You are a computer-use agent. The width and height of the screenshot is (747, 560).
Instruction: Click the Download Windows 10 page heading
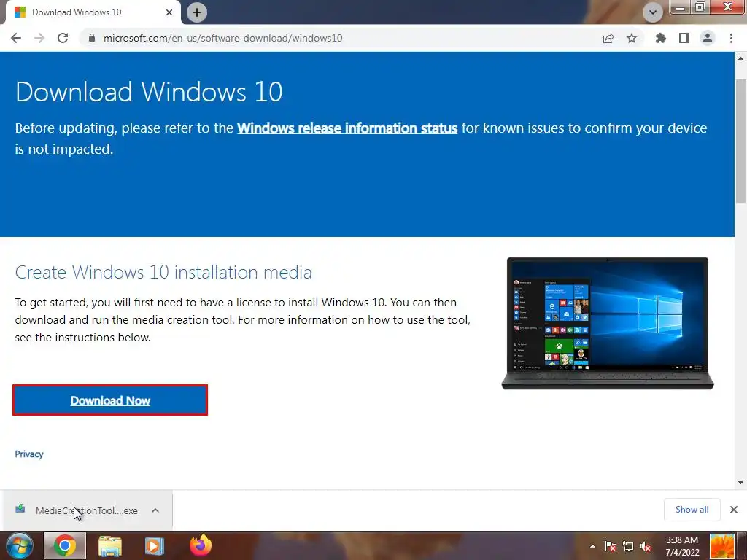149,91
